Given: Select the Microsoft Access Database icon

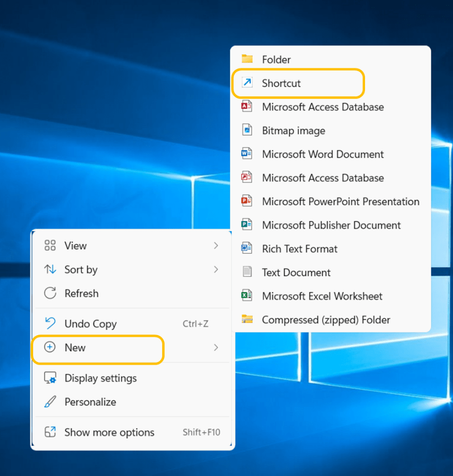Looking at the screenshot, I should (x=247, y=107).
